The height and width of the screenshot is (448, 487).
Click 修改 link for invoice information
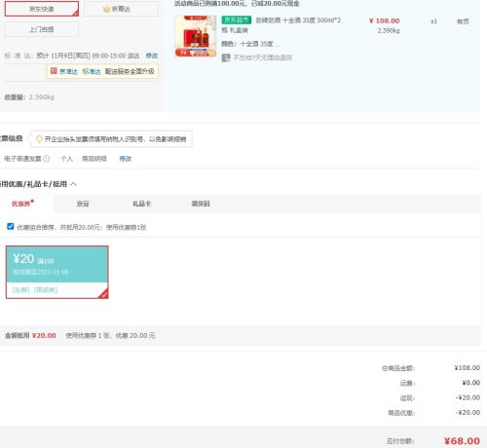tap(126, 159)
